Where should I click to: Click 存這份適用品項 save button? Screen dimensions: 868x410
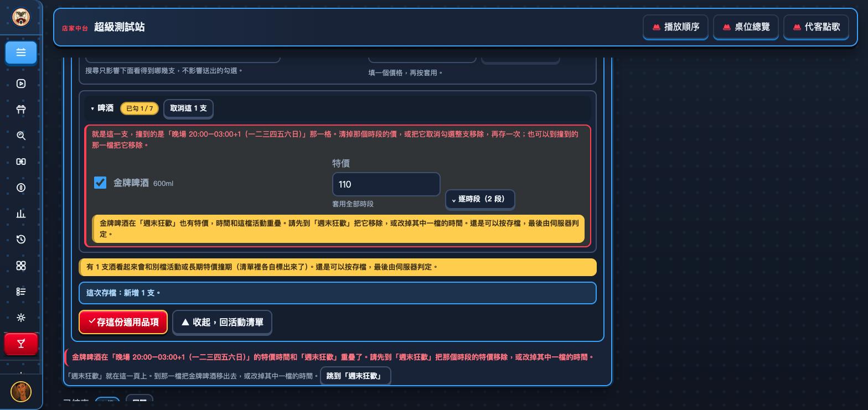pos(123,322)
